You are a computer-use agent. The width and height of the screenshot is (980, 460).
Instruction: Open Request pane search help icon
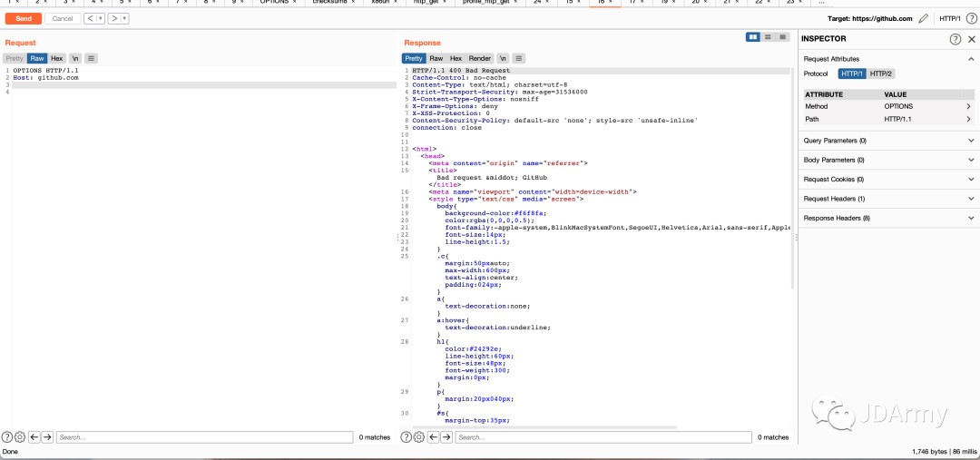coord(7,437)
